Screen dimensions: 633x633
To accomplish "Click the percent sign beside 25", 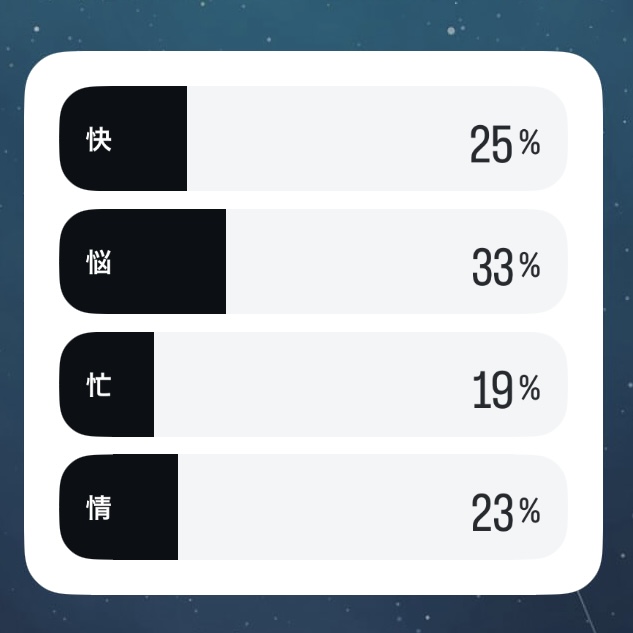I will coord(530,145).
